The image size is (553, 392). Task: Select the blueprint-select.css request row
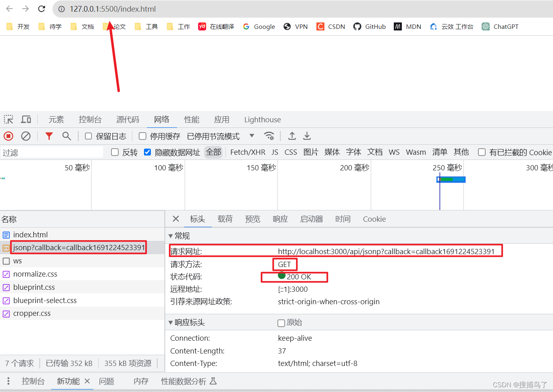pos(82,300)
